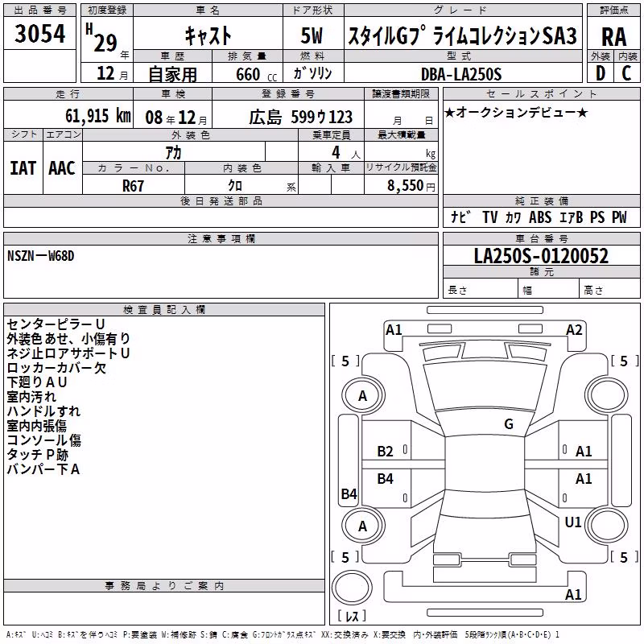Click lot number "3054"
The width and height of the screenshot is (644, 644).
[39, 34]
